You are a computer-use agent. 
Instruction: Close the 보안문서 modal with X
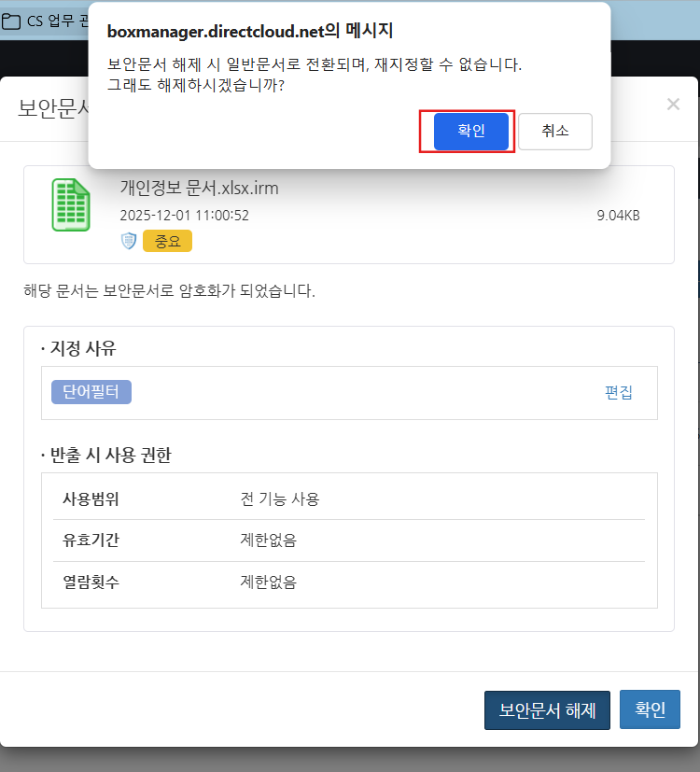(673, 105)
